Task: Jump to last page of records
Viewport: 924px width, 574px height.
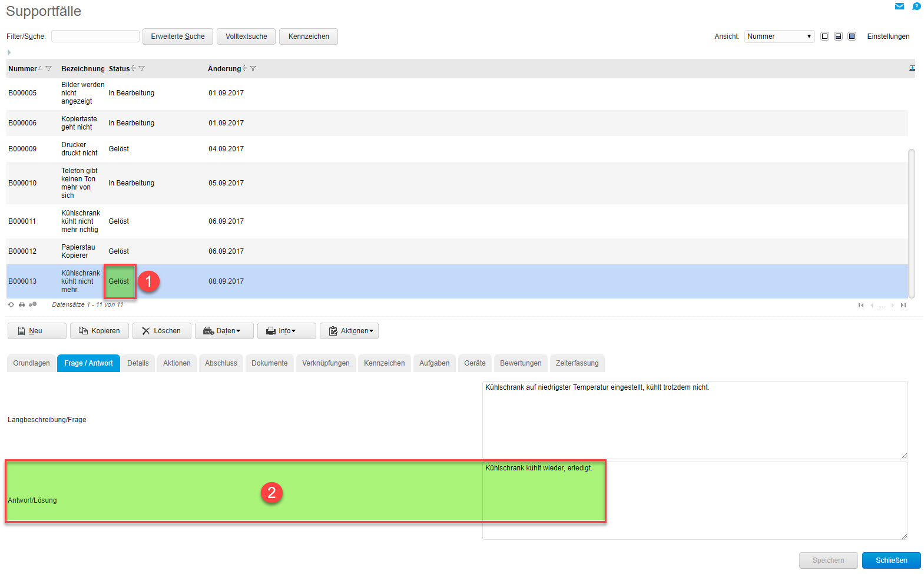Action: point(903,305)
